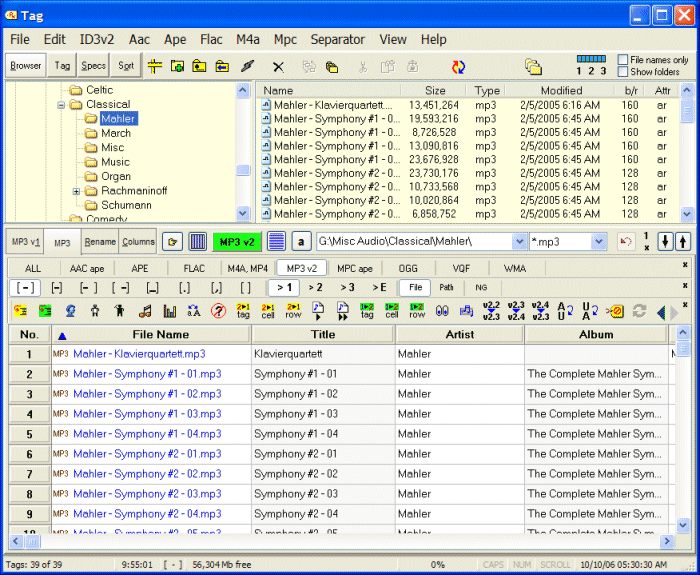700x575 pixels.
Task: Open the *.mp3 filter dropdown
Action: (x=599, y=242)
